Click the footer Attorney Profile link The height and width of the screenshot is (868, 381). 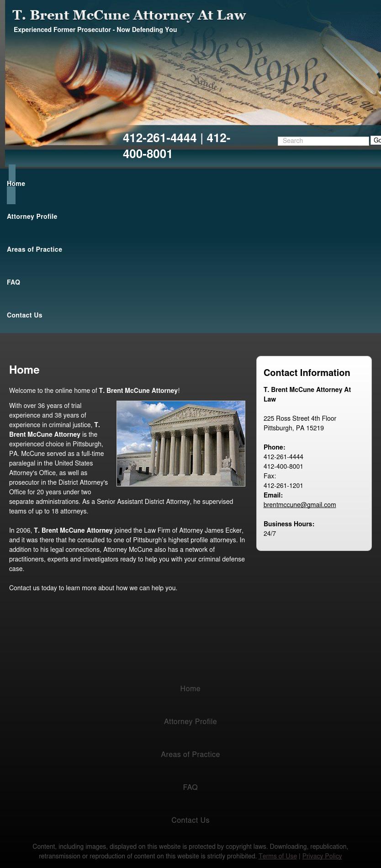click(190, 721)
